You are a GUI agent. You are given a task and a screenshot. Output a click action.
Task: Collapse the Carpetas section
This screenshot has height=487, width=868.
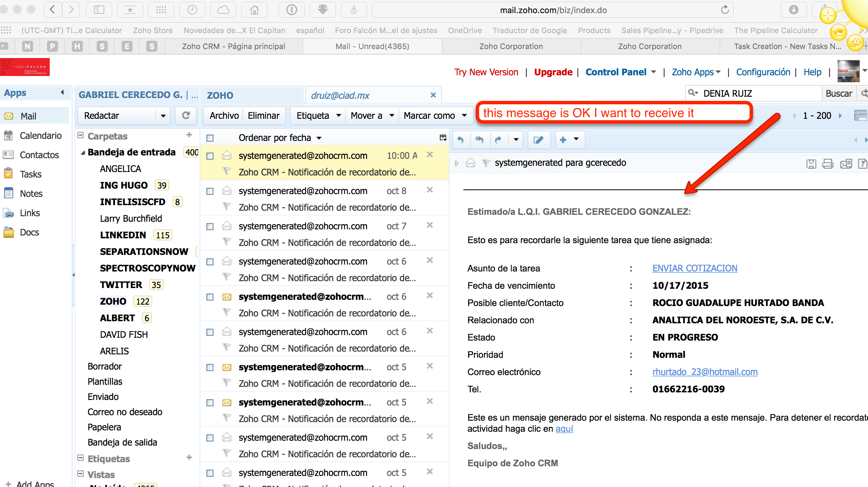click(80, 135)
